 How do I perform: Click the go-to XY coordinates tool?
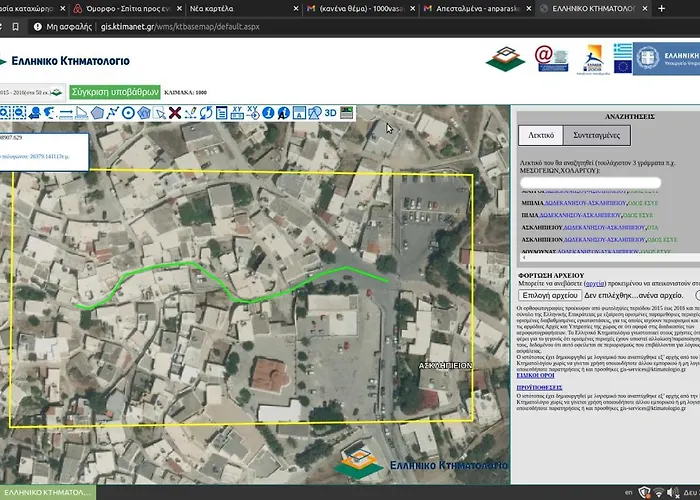(251, 112)
